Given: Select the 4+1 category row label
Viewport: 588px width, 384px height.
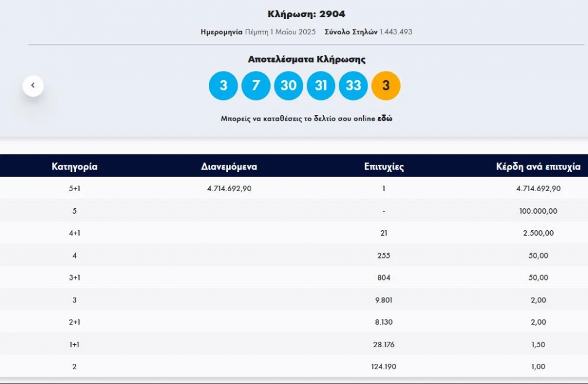Looking at the screenshot, I should click(74, 233).
